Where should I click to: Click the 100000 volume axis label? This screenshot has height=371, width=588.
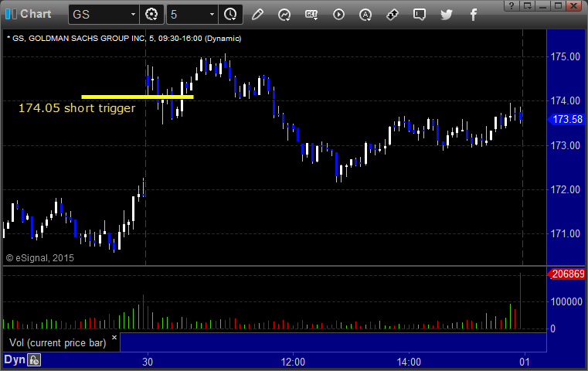point(566,301)
